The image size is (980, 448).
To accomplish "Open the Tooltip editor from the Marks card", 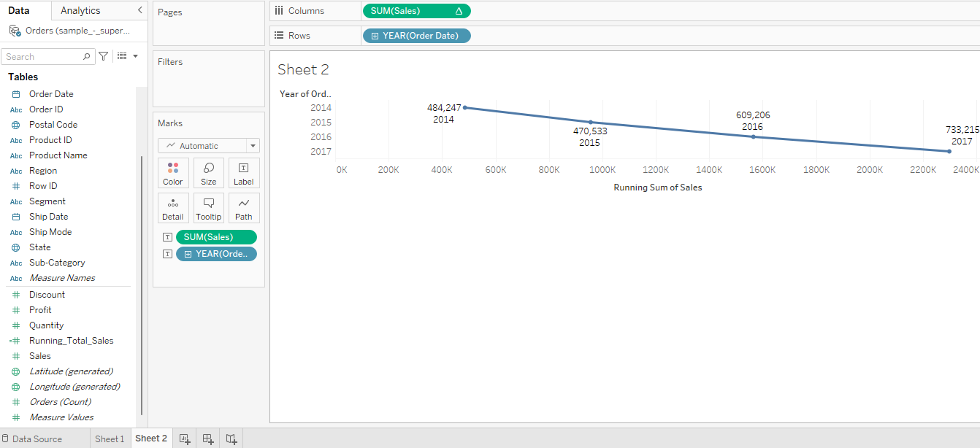I will click(x=208, y=208).
